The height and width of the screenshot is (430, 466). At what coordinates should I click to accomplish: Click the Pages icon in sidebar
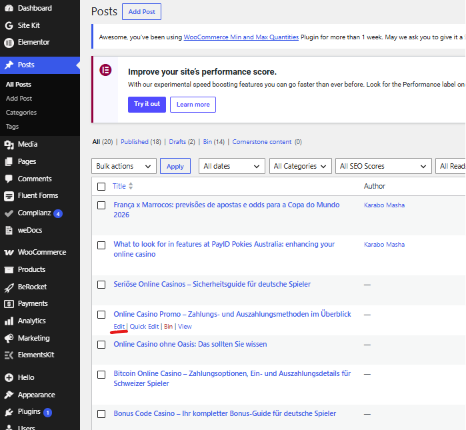pos(9,162)
